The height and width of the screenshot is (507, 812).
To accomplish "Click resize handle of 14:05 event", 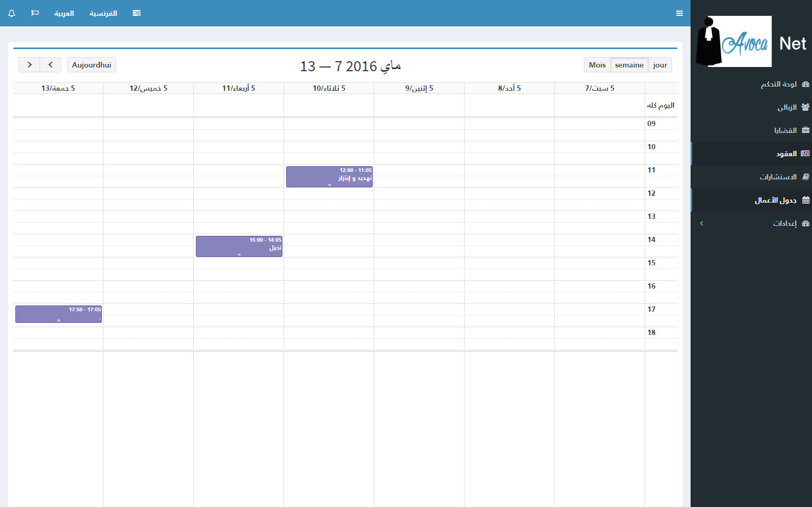I will 239,255.
